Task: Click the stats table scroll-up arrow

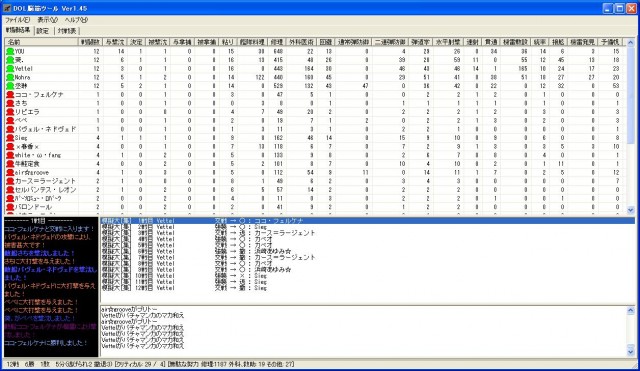Action: pos(630,42)
